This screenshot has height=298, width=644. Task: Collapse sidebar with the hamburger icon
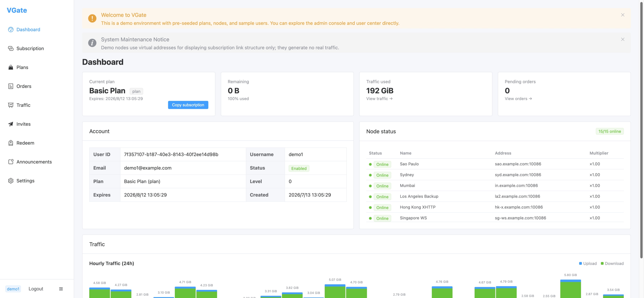click(61, 289)
